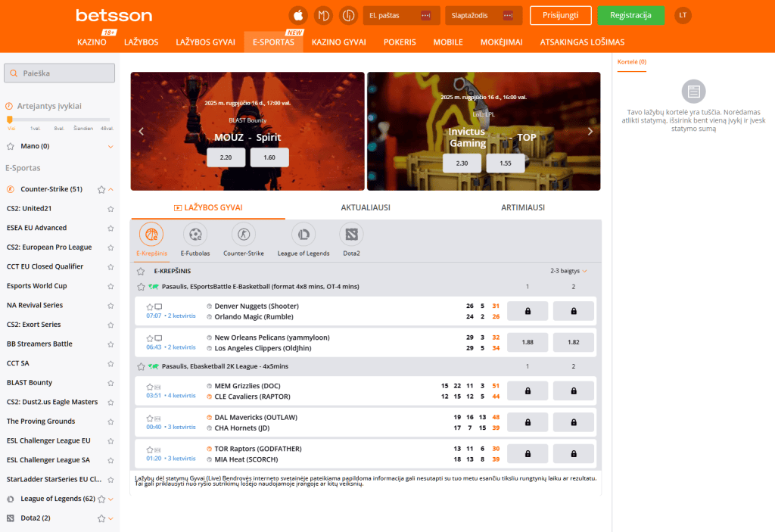Image resolution: width=775 pixels, height=532 pixels.
Task: Click the second round header login icon
Action: coord(323,15)
